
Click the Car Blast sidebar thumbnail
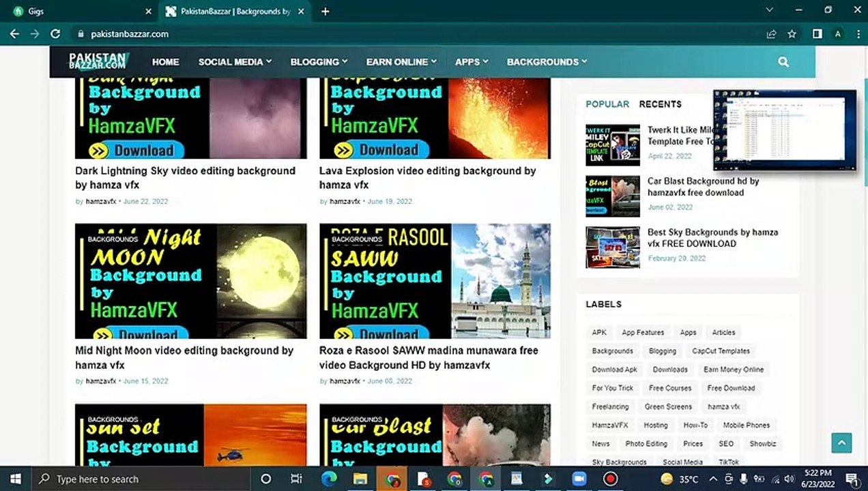[x=613, y=196]
